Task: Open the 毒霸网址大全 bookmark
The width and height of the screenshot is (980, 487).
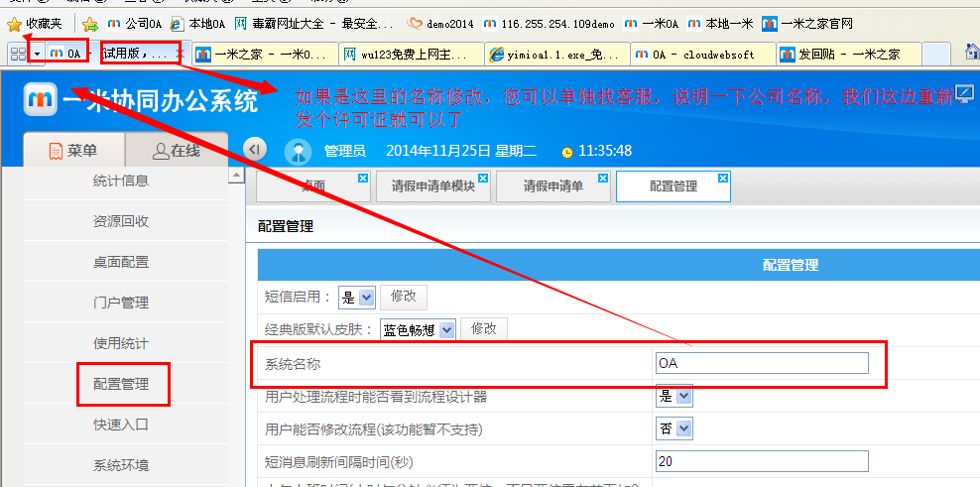Action: click(x=315, y=25)
